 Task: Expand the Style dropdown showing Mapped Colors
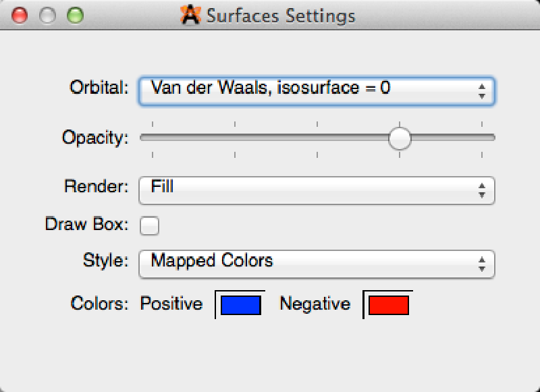click(x=317, y=264)
